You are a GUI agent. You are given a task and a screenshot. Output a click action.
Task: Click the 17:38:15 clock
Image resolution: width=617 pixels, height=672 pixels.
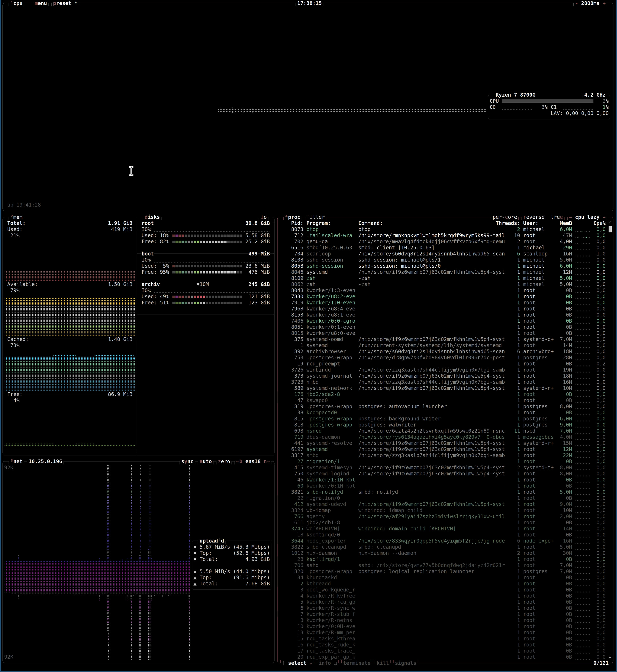tap(309, 3)
